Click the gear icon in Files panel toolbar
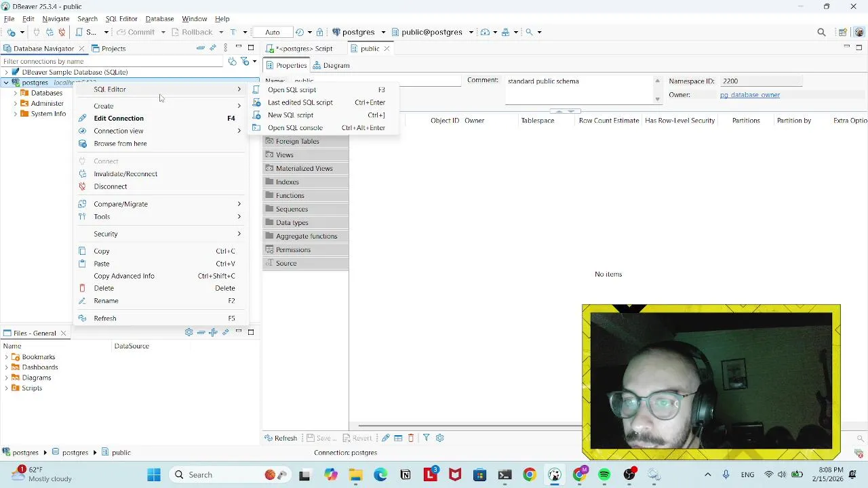 (189, 332)
